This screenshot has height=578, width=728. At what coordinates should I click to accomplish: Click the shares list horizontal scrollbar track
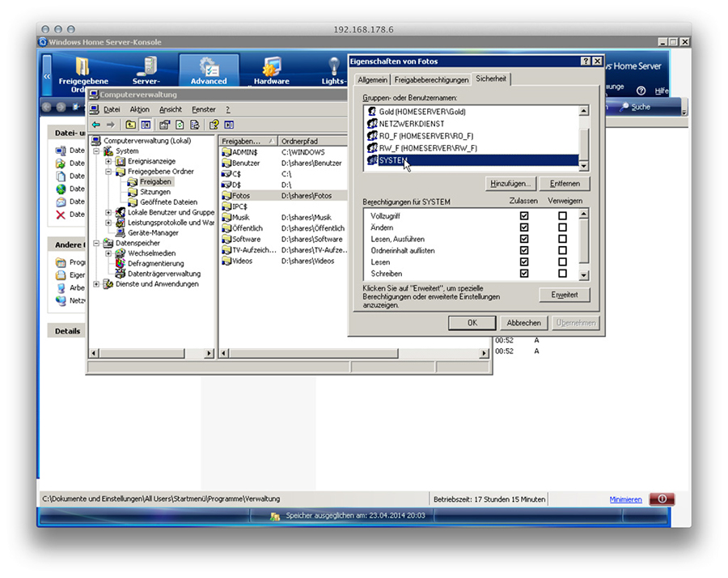coord(438,353)
